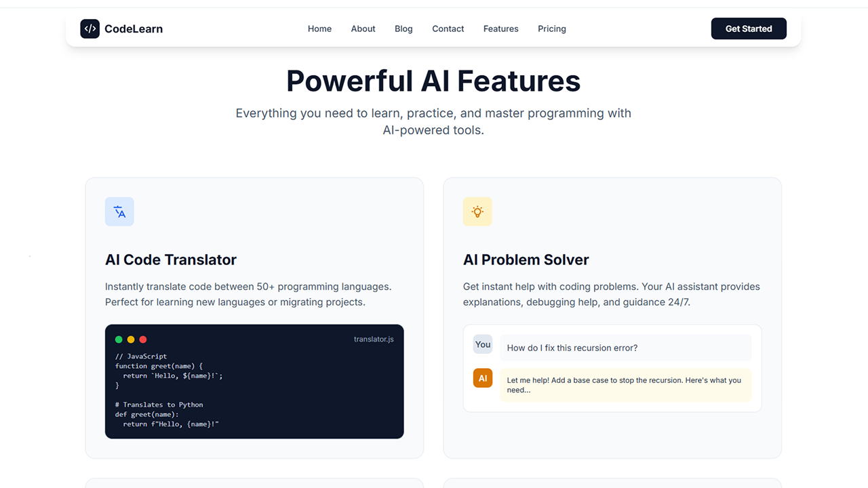
Task: Open the Blog nav item
Action: (403, 28)
